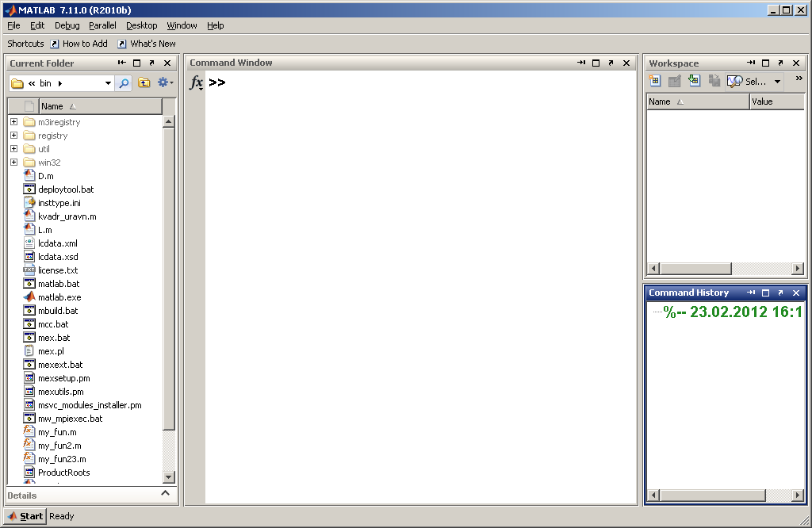This screenshot has height=528, width=812.
Task: Show more Workspace toolbar items chevron
Action: click(799, 78)
